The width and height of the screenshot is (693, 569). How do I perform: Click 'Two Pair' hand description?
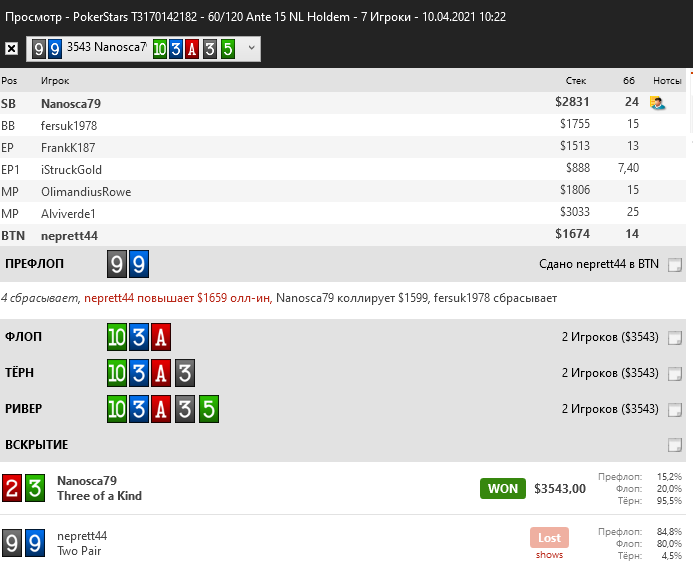coord(79,551)
